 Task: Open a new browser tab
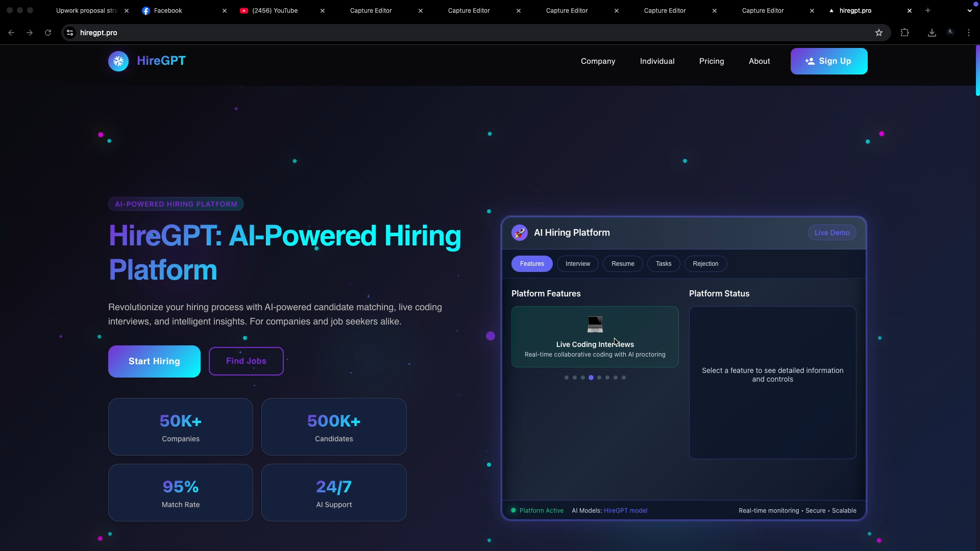[x=928, y=10]
